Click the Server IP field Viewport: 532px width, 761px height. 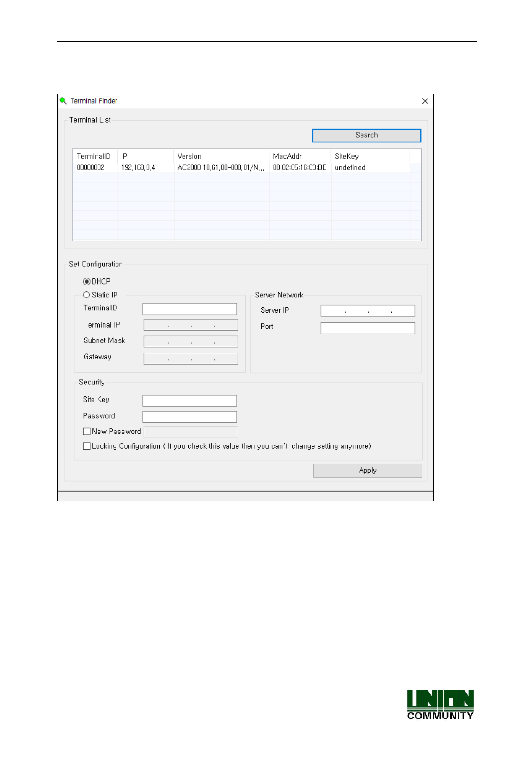[367, 311]
